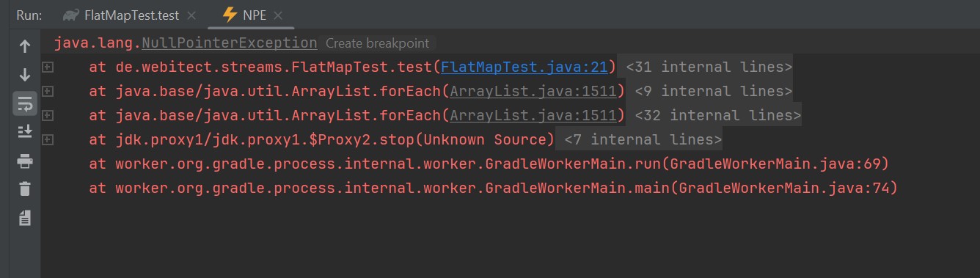
Task: Click the NullPointerException class name
Action: 230,43
